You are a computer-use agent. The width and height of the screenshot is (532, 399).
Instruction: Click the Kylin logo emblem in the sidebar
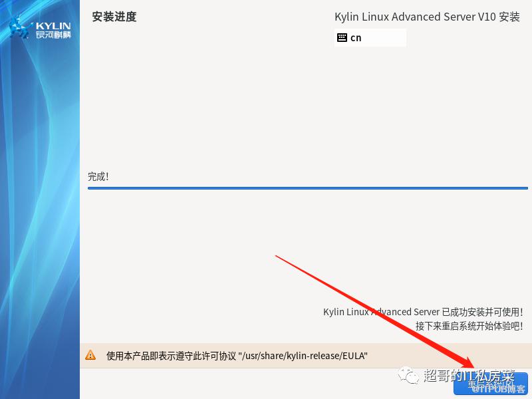(x=19, y=28)
